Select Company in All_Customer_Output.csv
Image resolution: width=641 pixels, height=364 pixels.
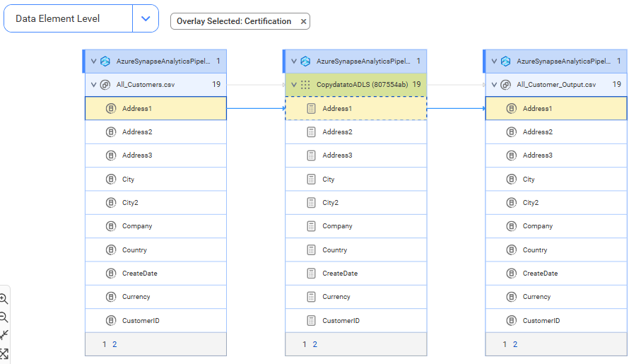(556, 226)
